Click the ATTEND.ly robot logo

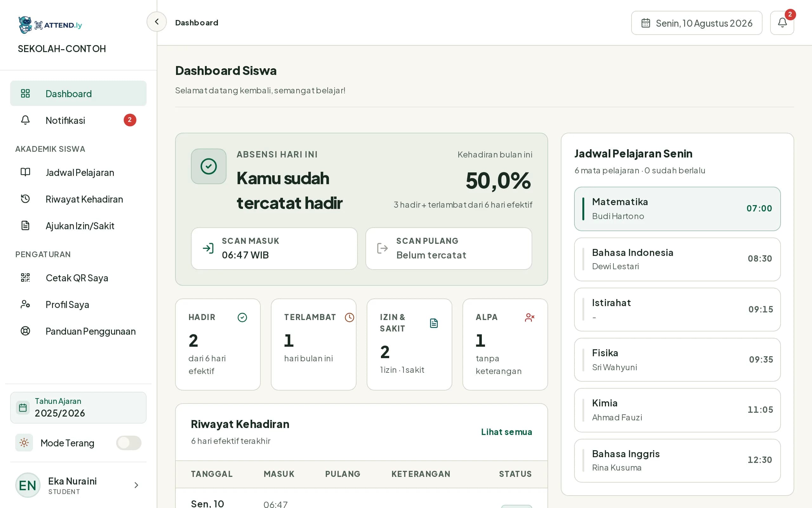coord(25,25)
